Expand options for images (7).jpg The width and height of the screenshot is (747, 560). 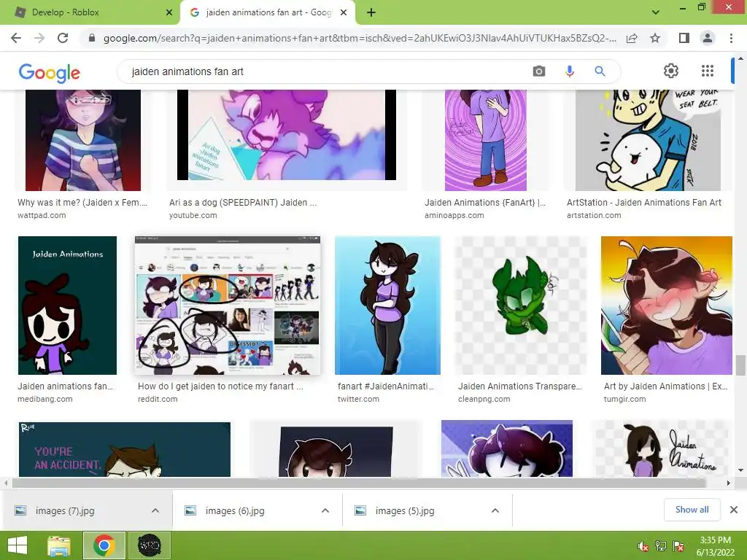coord(155,510)
